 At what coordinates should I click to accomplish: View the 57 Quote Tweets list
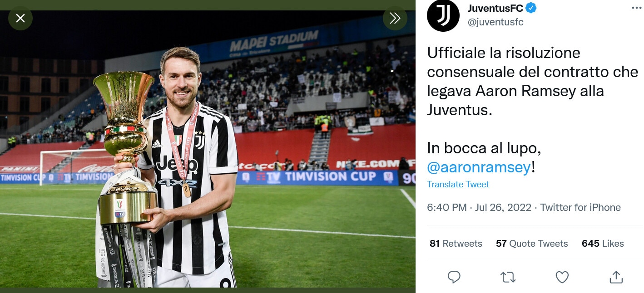tap(532, 244)
